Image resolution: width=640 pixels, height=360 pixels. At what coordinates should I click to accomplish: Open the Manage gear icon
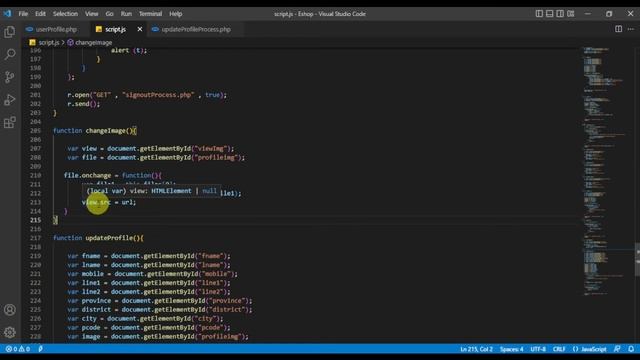10,332
